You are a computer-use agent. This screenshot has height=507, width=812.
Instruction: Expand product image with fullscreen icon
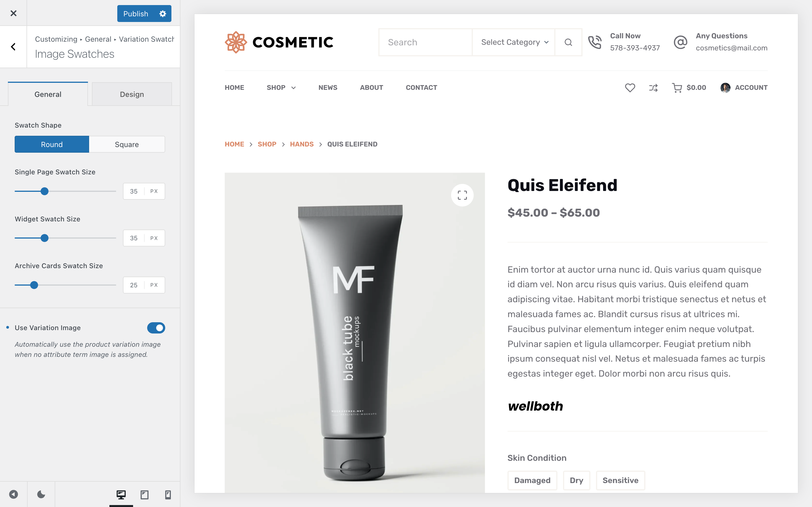(x=462, y=195)
